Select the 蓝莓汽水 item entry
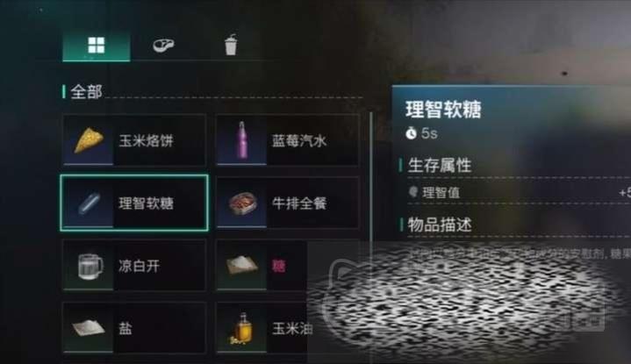631x364 pixels. [287, 140]
